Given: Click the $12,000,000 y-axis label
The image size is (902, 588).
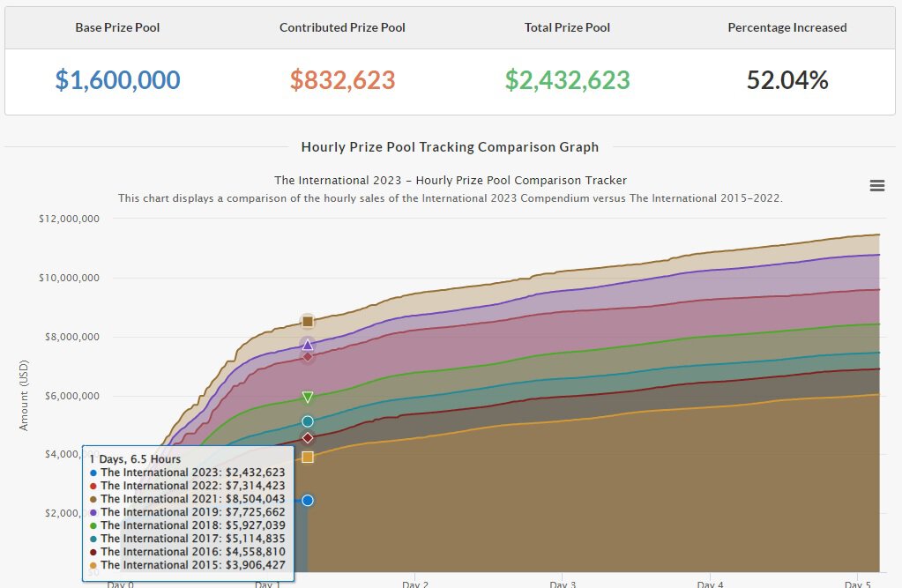Looking at the screenshot, I should point(69,219).
